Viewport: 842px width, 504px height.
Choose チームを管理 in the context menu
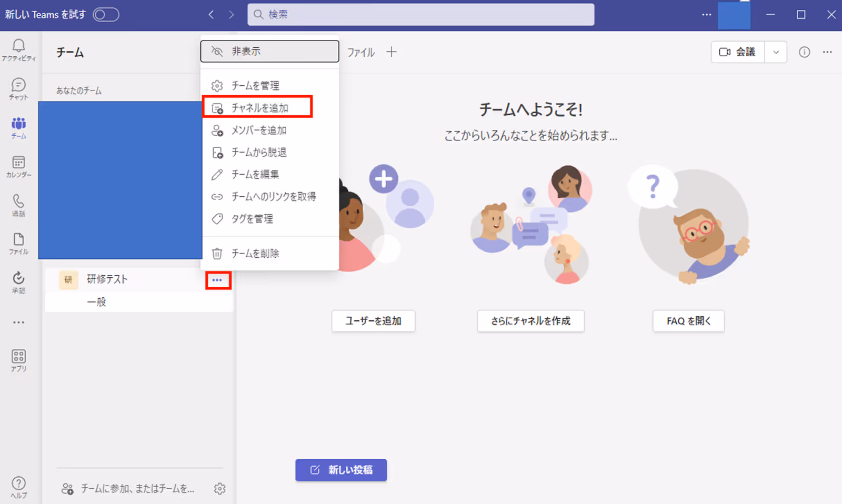[269, 85]
